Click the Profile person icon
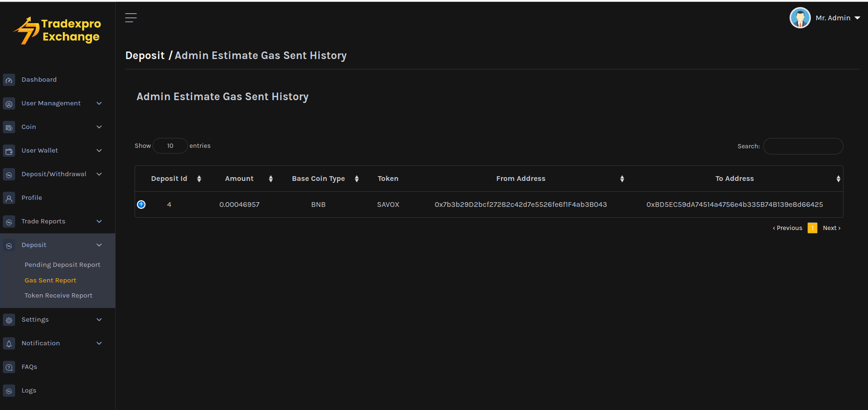 (x=9, y=198)
